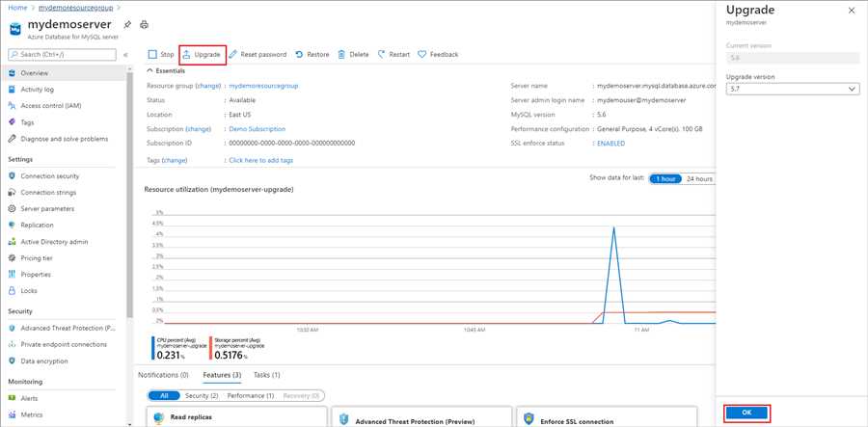
Task: Close the Upgrade panel
Action: pos(852,11)
